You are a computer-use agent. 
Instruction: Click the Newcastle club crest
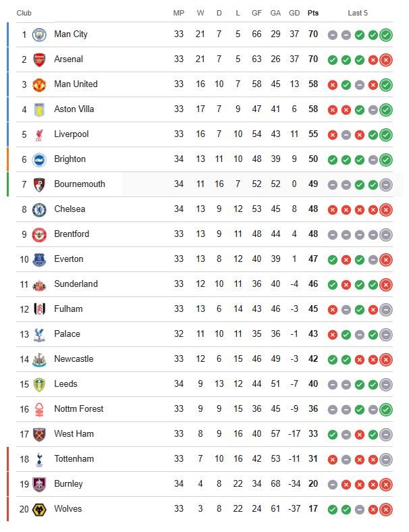[39, 359]
